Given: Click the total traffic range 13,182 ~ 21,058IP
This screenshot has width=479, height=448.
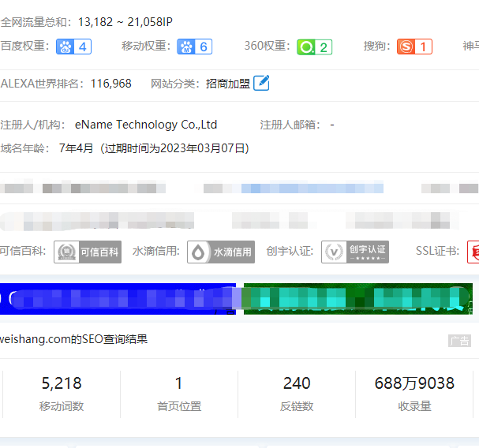Looking at the screenshot, I should point(125,22).
